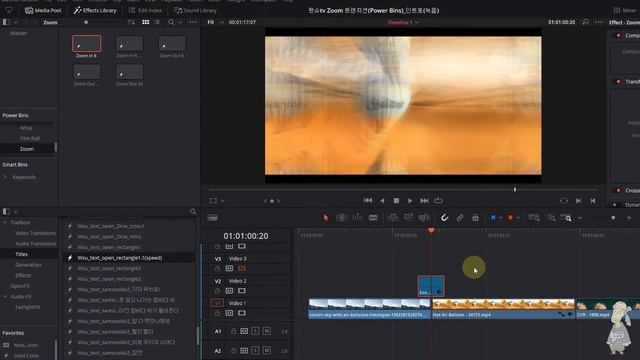Activate the Dynamic Trim Mode tool
The height and width of the screenshot is (360, 640).
pos(357,218)
